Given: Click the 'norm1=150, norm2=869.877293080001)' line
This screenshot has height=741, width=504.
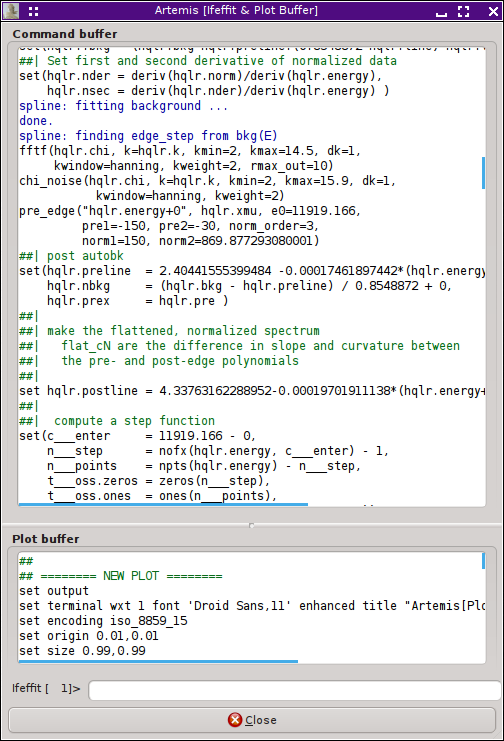Looking at the screenshot, I should [x=200, y=241].
